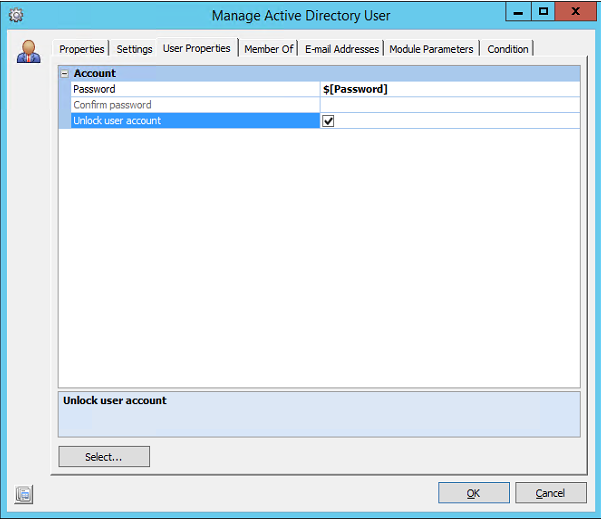Select the User Properties tab
The image size is (601, 520).
(x=197, y=48)
